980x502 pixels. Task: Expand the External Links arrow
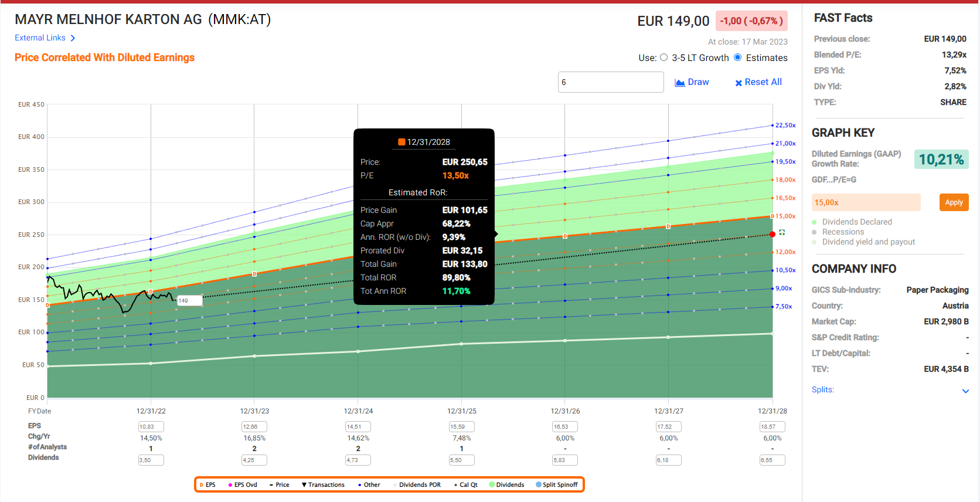click(73, 38)
